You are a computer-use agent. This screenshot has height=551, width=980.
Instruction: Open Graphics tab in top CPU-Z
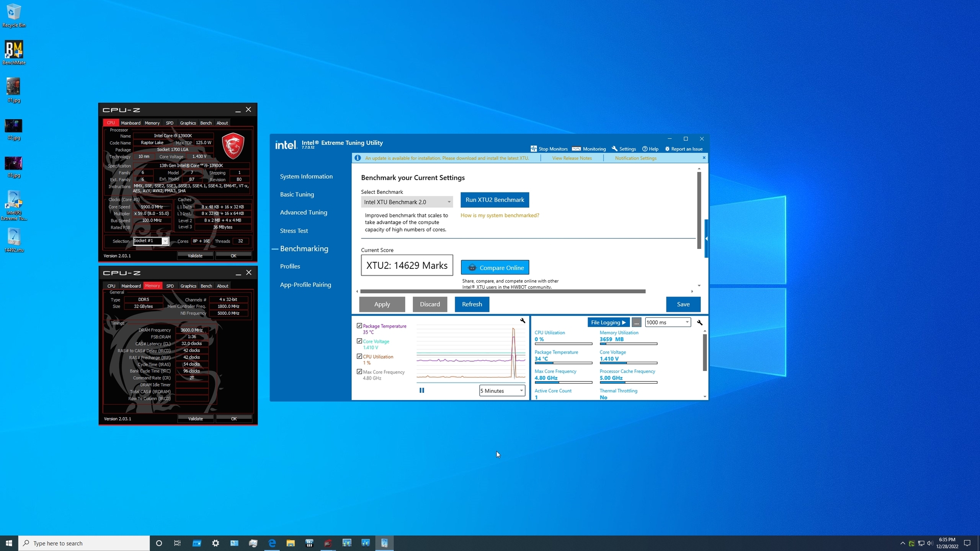(188, 123)
